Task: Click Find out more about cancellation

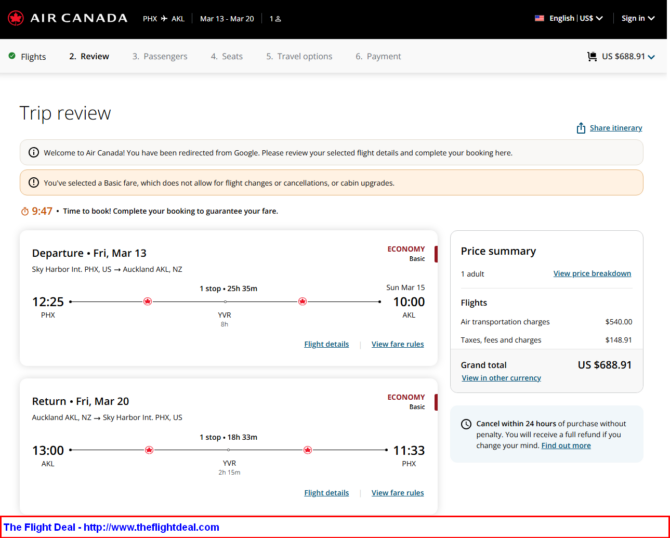Action: pos(566,446)
